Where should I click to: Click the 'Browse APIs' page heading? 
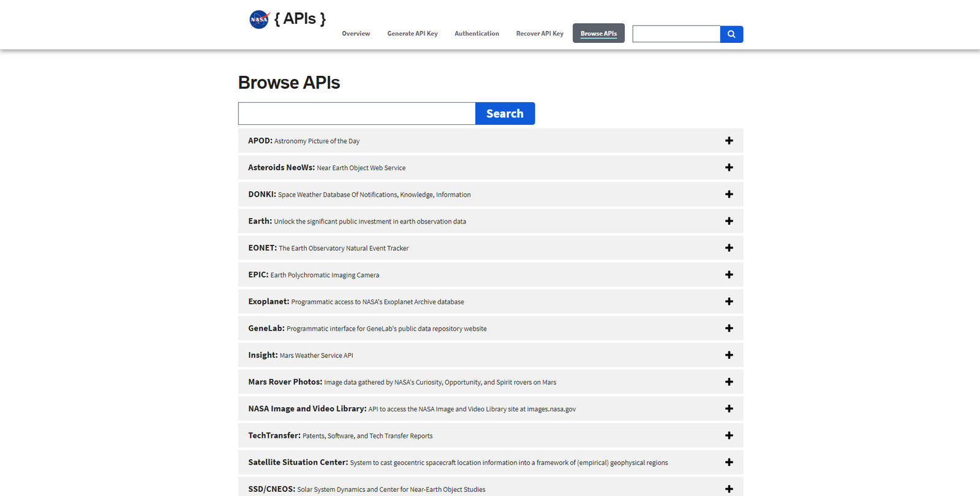pos(289,83)
